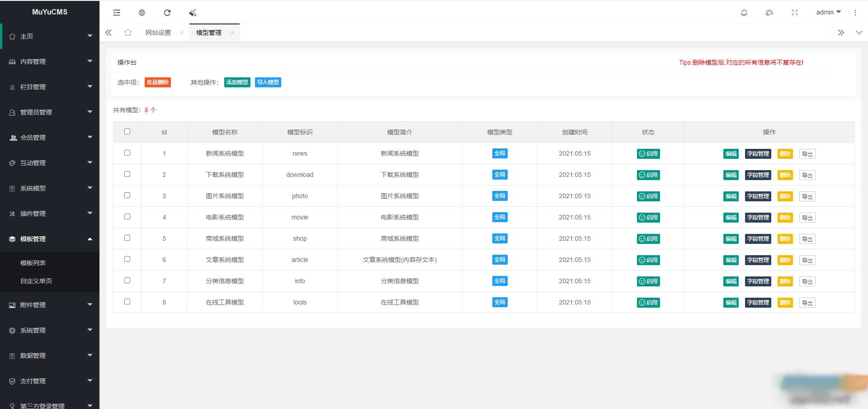Viewport: 868px width, 409px height.
Task: Click 批量删除 to bulk delete models
Action: (158, 82)
